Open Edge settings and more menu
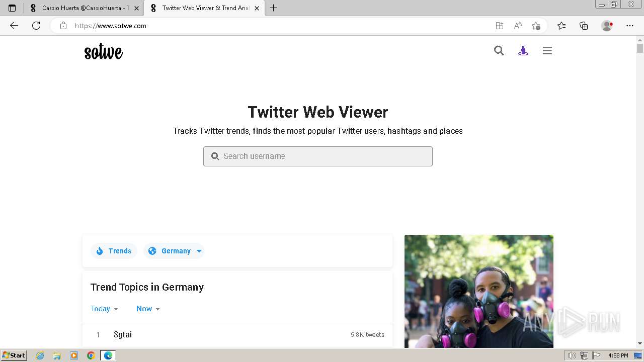Viewport: 644px width, 362px height. (630, 26)
